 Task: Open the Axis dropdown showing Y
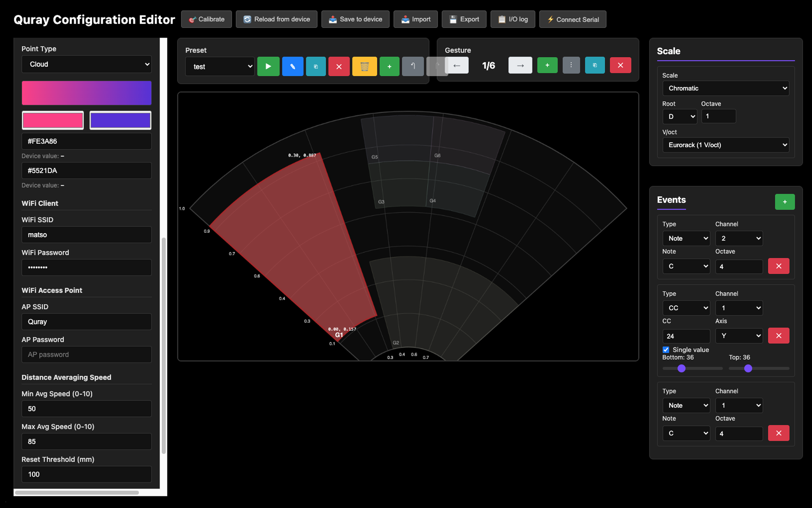tap(739, 336)
